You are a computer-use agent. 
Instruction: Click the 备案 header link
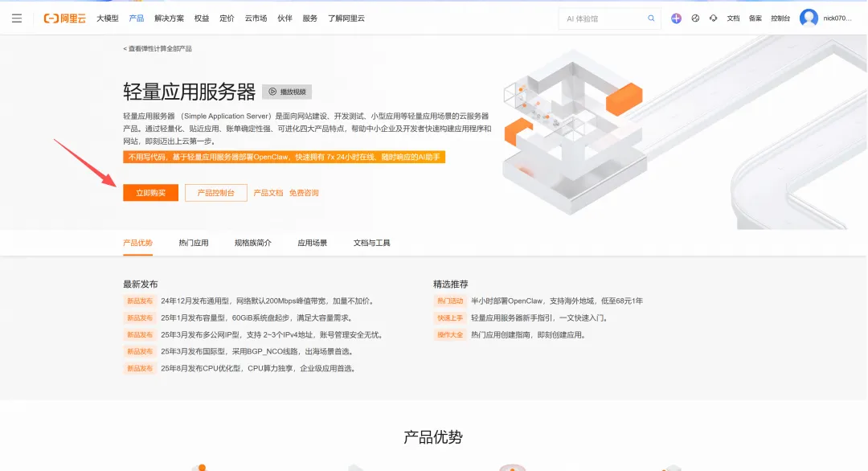[755, 18]
